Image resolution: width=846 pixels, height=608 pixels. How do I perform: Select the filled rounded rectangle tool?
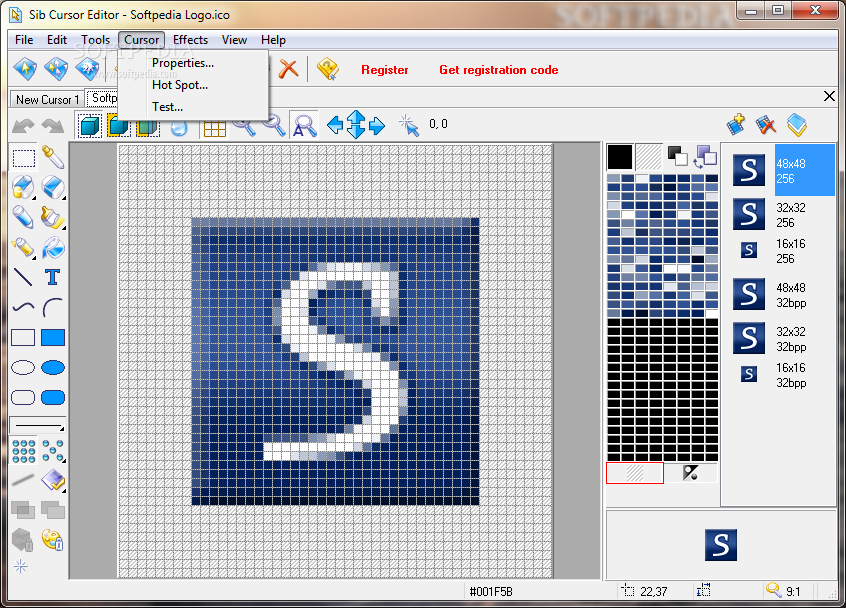click(x=53, y=398)
